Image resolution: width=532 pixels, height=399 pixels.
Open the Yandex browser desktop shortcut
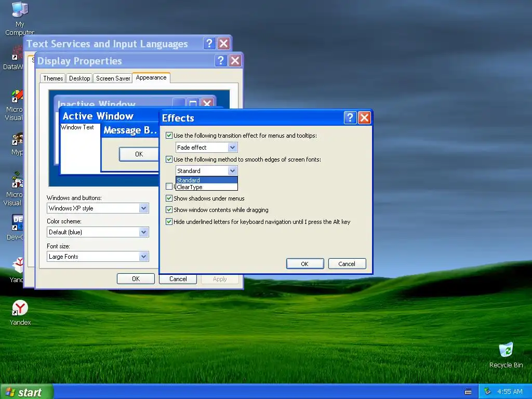20,312
